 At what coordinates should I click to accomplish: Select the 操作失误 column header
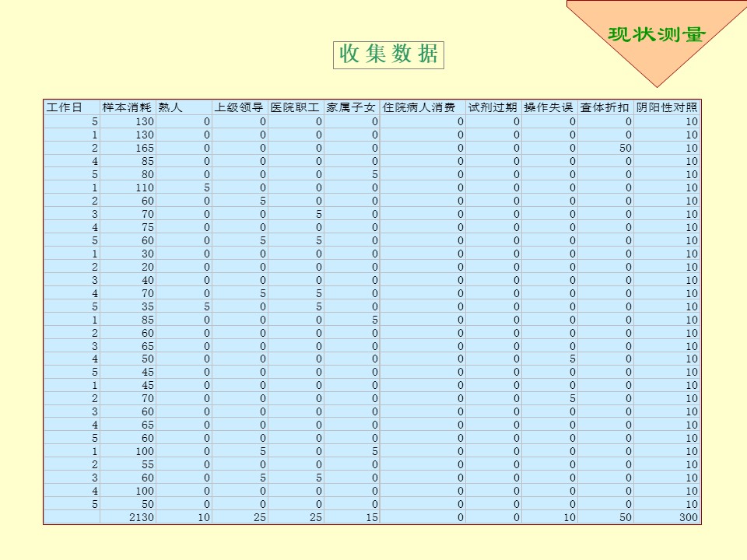549,107
